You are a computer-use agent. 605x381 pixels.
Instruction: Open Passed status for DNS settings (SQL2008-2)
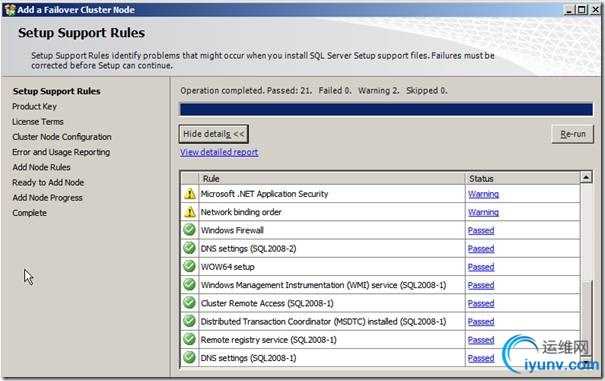[x=481, y=249]
